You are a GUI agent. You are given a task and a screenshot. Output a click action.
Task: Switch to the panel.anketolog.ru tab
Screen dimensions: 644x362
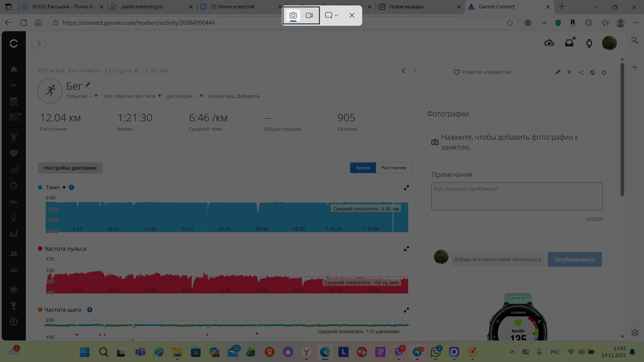152,7
